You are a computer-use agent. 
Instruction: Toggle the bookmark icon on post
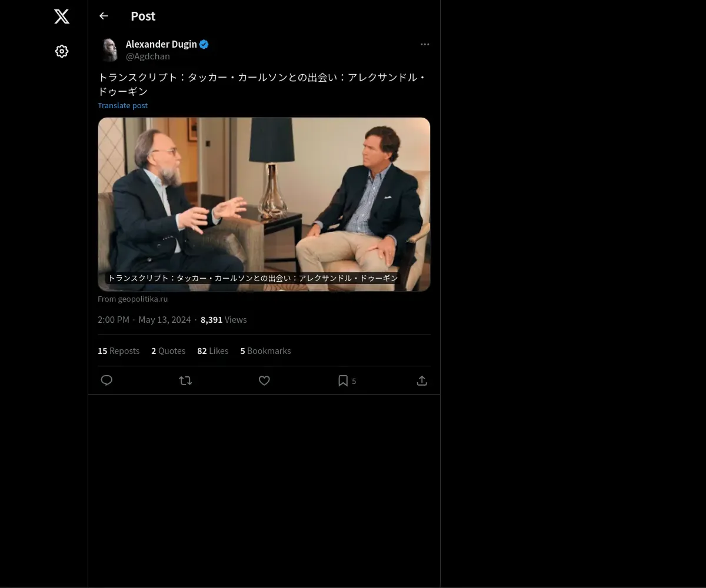pyautogui.click(x=343, y=380)
